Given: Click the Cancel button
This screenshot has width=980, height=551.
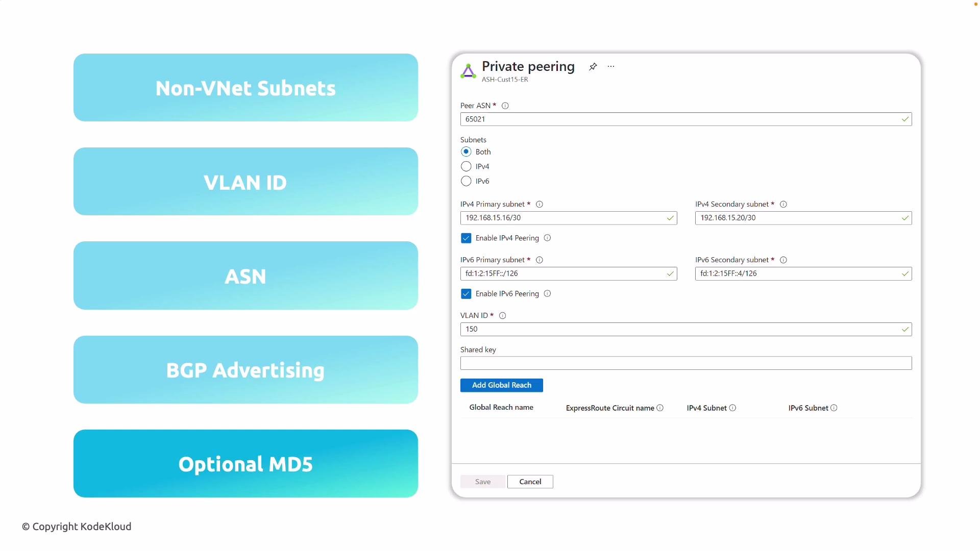Looking at the screenshot, I should tap(530, 482).
